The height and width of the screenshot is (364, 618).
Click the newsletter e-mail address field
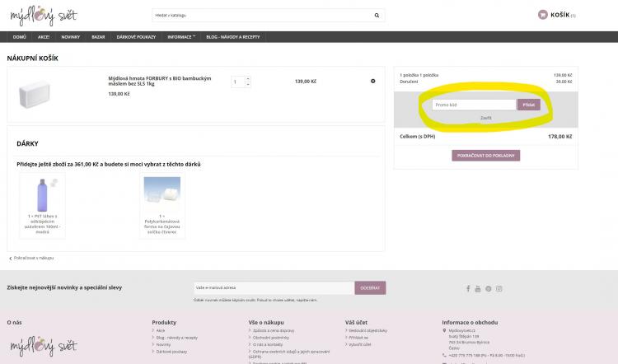273,288
